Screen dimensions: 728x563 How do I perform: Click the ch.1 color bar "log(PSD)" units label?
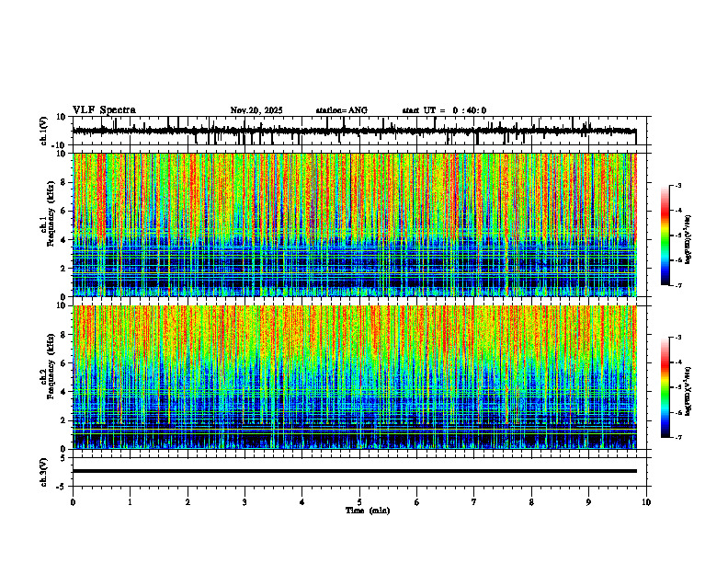point(688,240)
